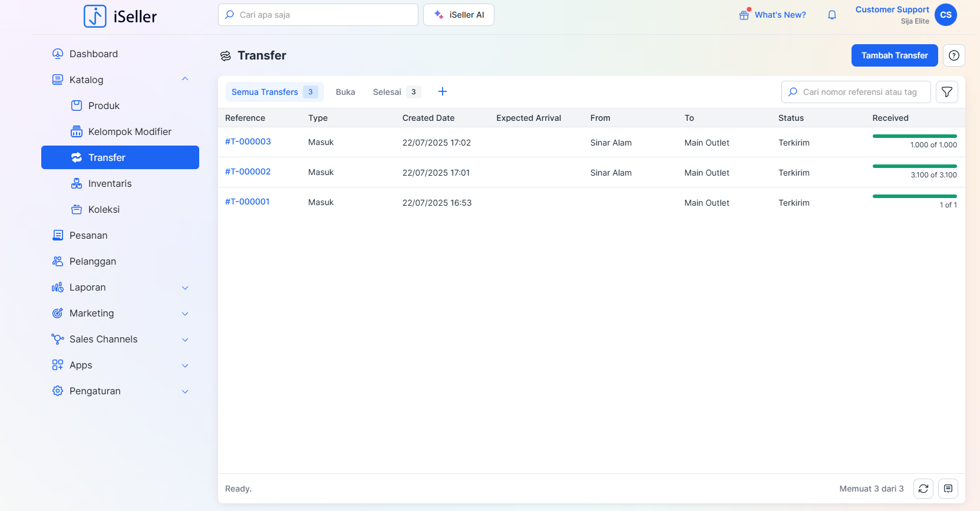The image size is (980, 511).
Task: Go to Inventaris in the sidebar
Action: pyautogui.click(x=110, y=183)
